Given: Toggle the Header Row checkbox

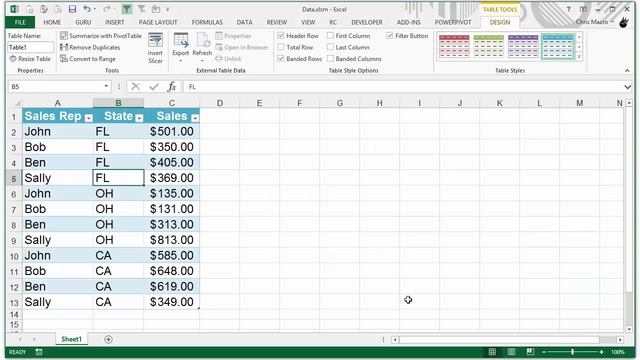Looking at the screenshot, I should [x=281, y=36].
